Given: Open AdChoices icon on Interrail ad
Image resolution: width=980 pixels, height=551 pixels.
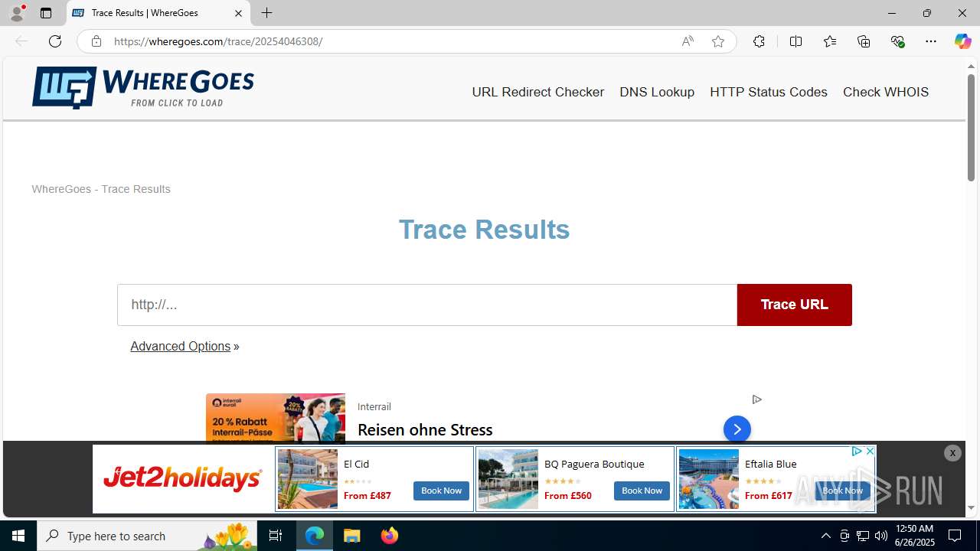Looking at the screenshot, I should (x=756, y=399).
